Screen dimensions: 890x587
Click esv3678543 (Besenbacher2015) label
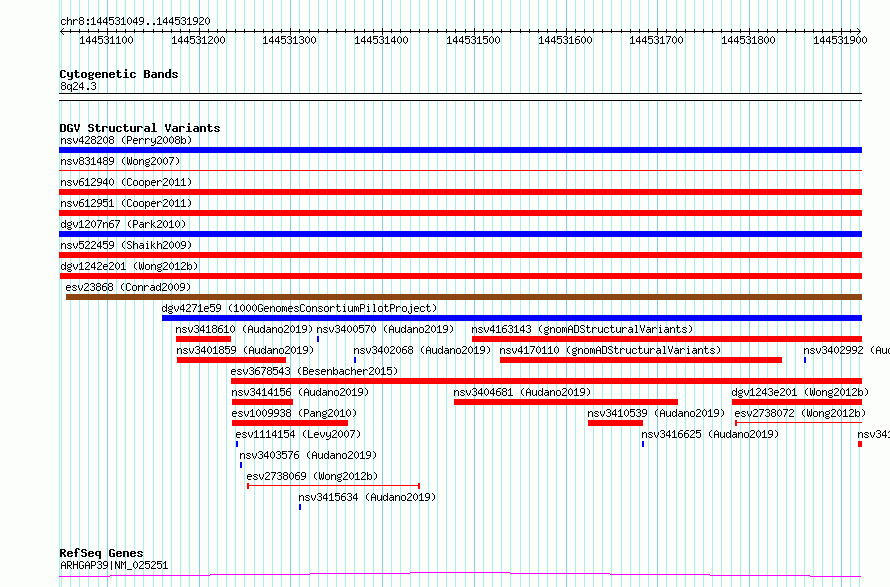pos(314,371)
